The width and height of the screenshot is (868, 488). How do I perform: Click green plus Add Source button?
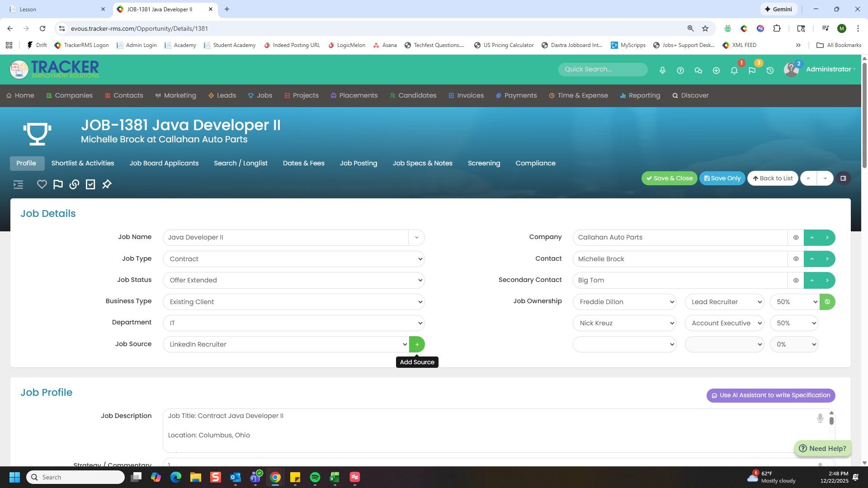coord(417,344)
